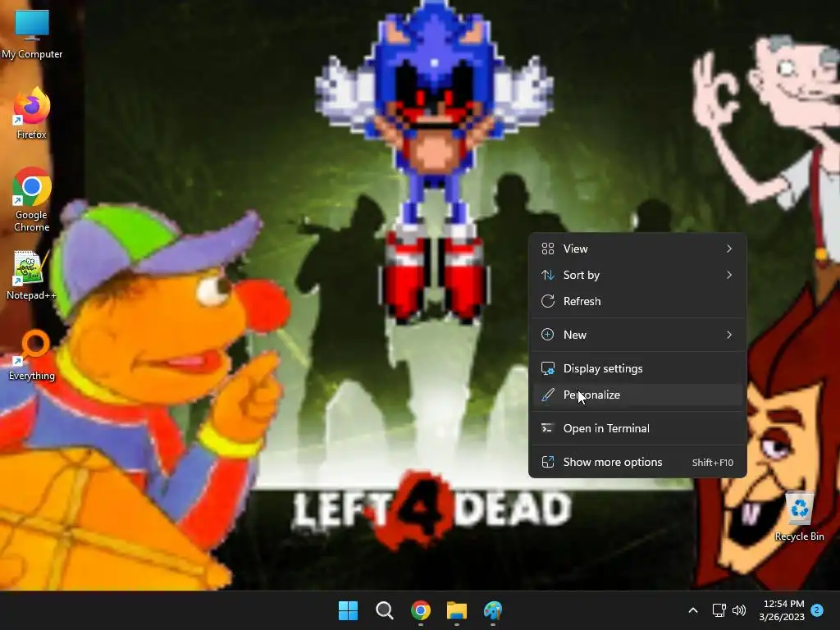Click the Shift+F10 shortcut text
The image size is (840, 630).
[713, 463]
